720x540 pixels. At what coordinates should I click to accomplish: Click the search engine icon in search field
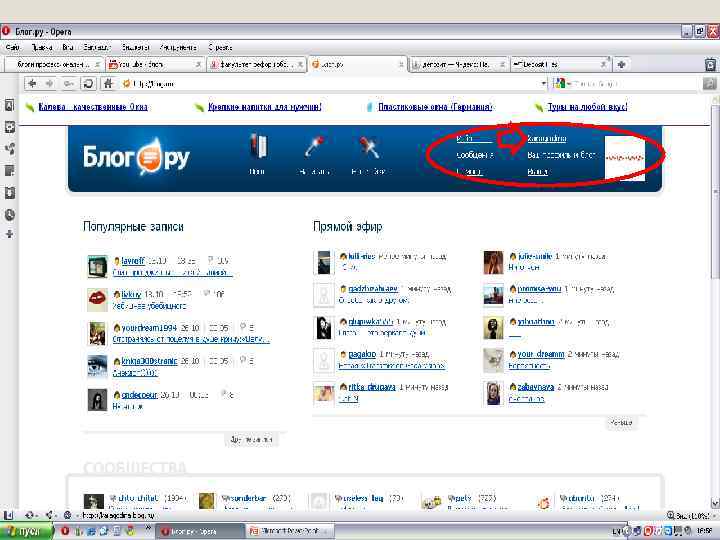(559, 84)
